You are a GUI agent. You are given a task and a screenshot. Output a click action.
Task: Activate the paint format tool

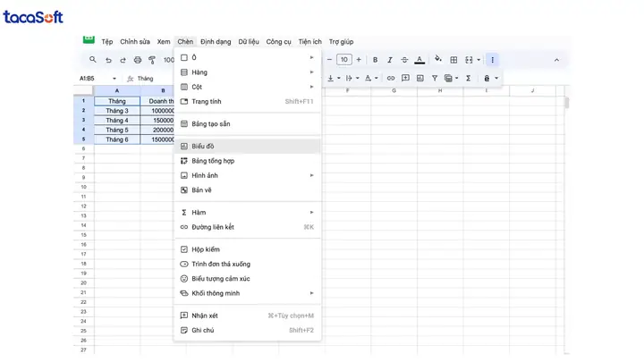[x=152, y=60]
